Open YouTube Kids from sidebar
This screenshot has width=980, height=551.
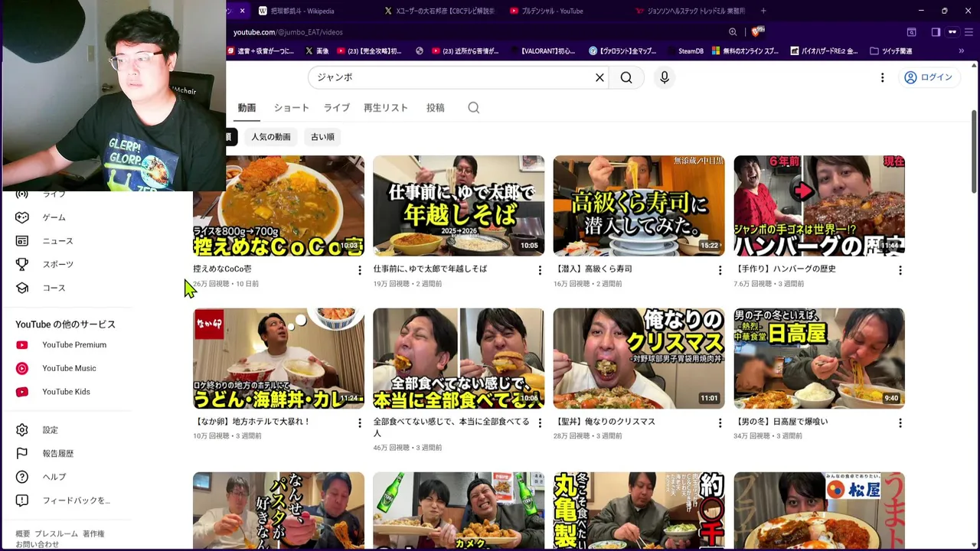66,392
